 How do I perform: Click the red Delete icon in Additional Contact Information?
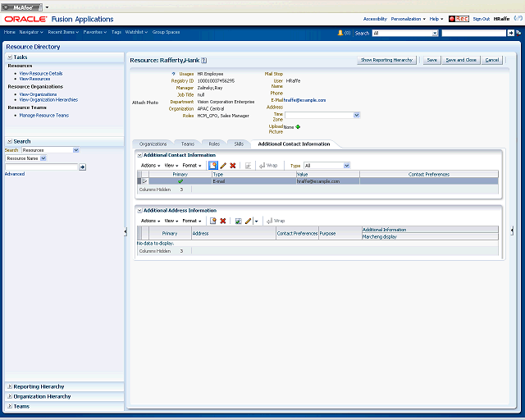233,166
